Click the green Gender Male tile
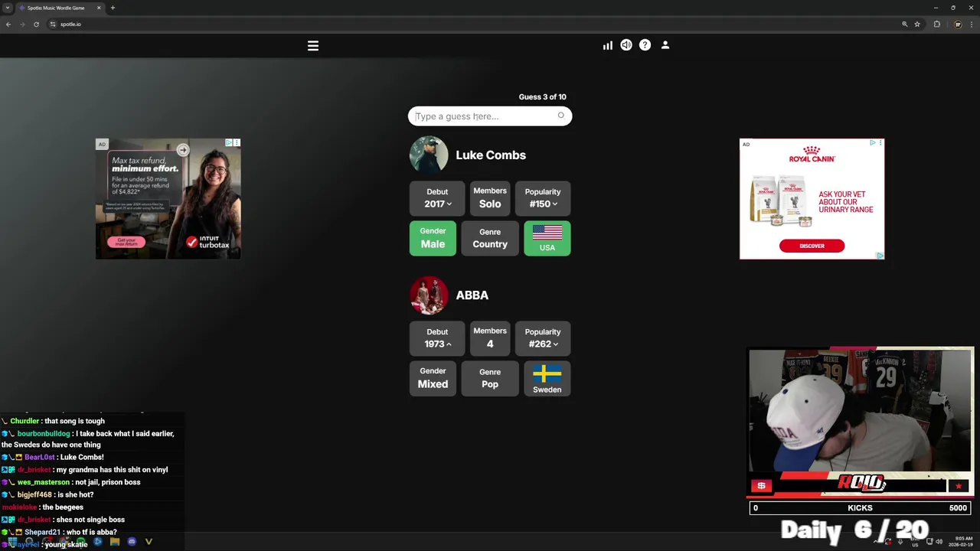This screenshot has width=980, height=551. pyautogui.click(x=433, y=238)
